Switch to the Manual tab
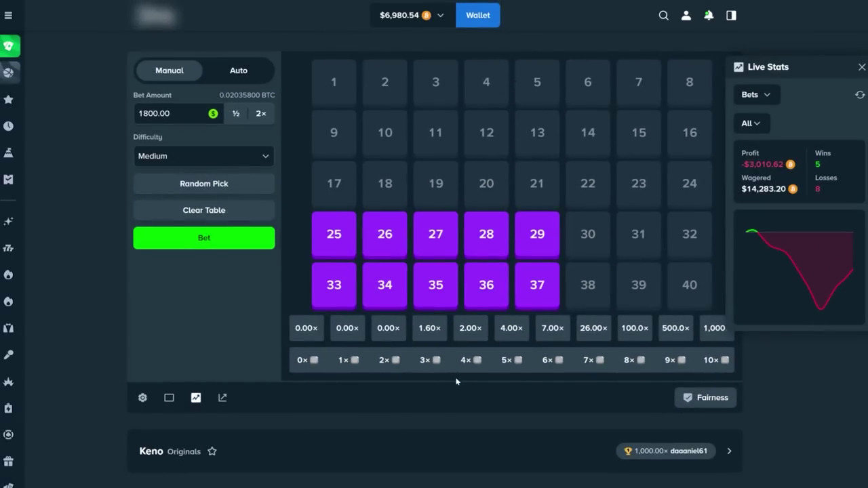868x488 pixels. (170, 70)
